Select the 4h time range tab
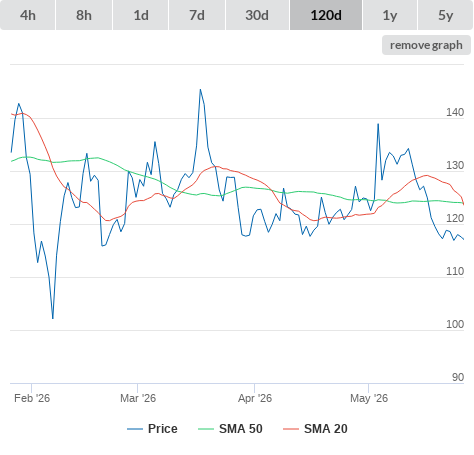The width and height of the screenshot is (474, 455). point(28,15)
